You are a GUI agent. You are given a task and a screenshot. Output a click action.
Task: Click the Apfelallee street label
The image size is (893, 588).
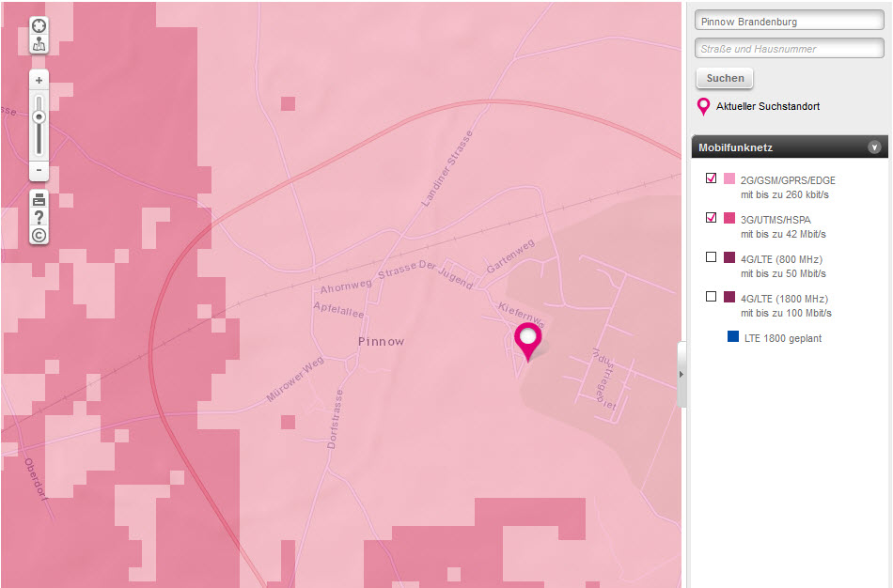pos(338,309)
